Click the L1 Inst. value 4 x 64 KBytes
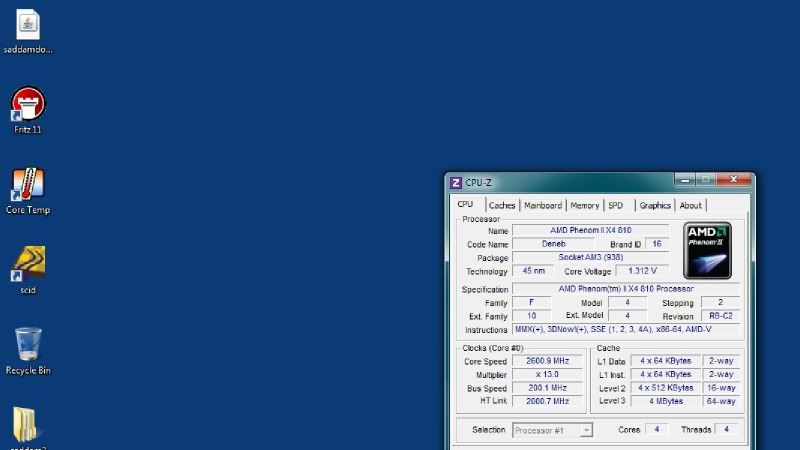The width and height of the screenshot is (800, 450). point(665,374)
